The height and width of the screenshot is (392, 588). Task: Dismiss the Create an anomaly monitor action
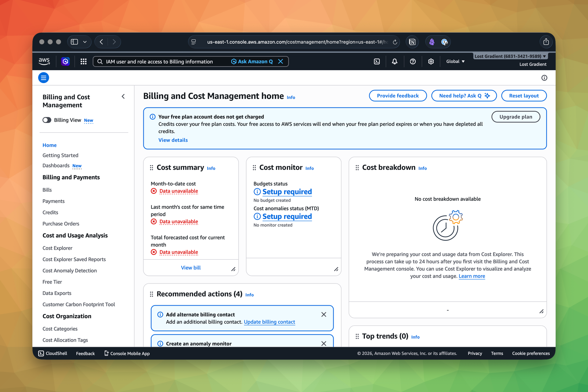click(324, 343)
